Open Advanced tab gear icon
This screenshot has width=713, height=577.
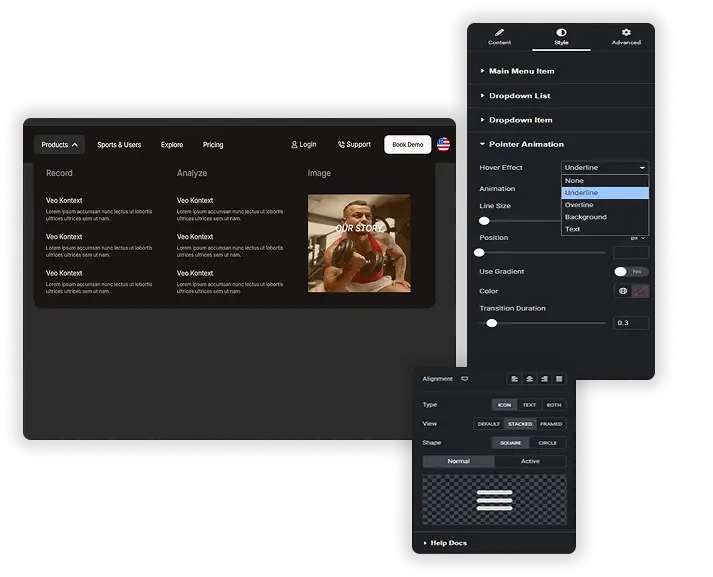626,32
